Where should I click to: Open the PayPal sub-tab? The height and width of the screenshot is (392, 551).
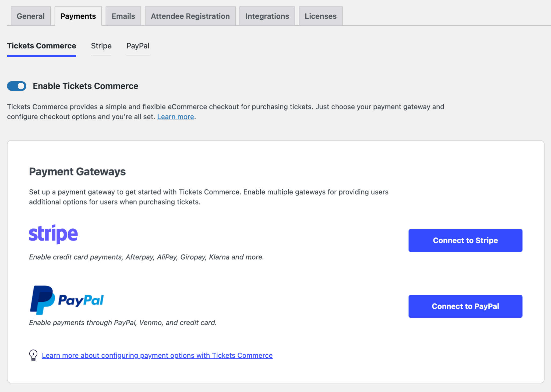pyautogui.click(x=138, y=46)
